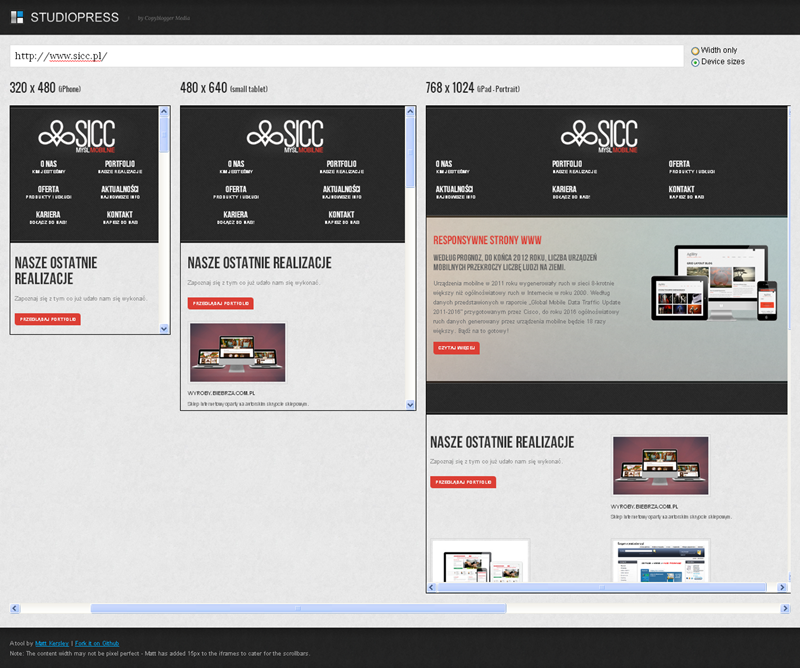Screen dimensions: 800x668
Task: Select the 'Device sizes' radio option
Action: click(695, 62)
